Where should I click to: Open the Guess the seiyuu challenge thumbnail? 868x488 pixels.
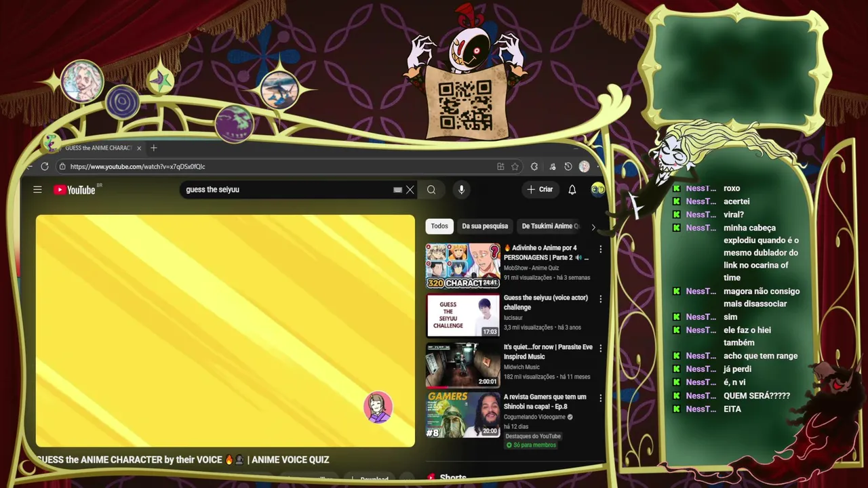click(463, 315)
